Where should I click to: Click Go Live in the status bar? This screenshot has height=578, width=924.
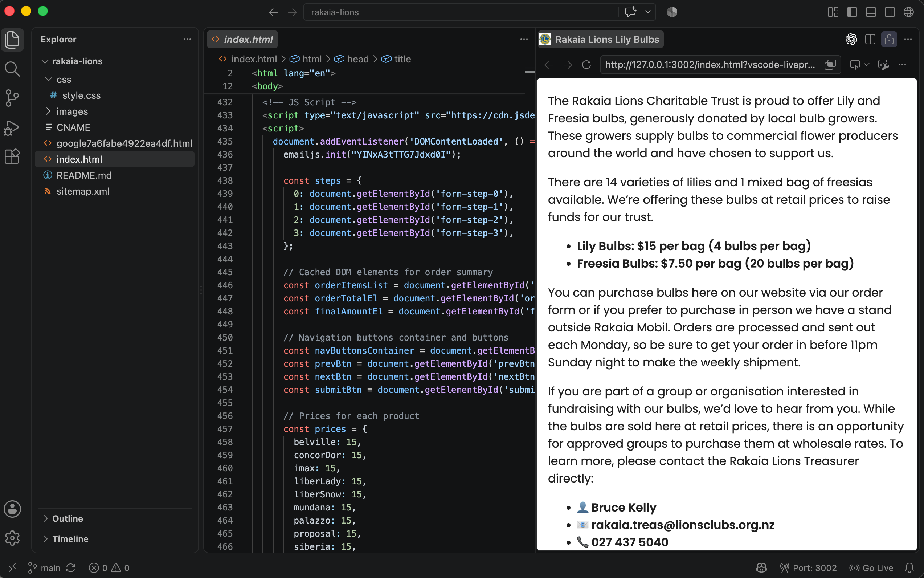pyautogui.click(x=871, y=568)
